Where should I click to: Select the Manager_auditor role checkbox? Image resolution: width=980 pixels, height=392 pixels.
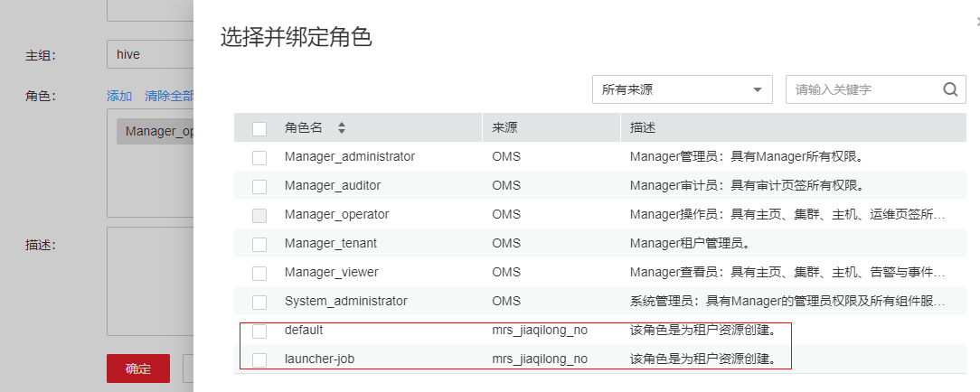pos(259,186)
